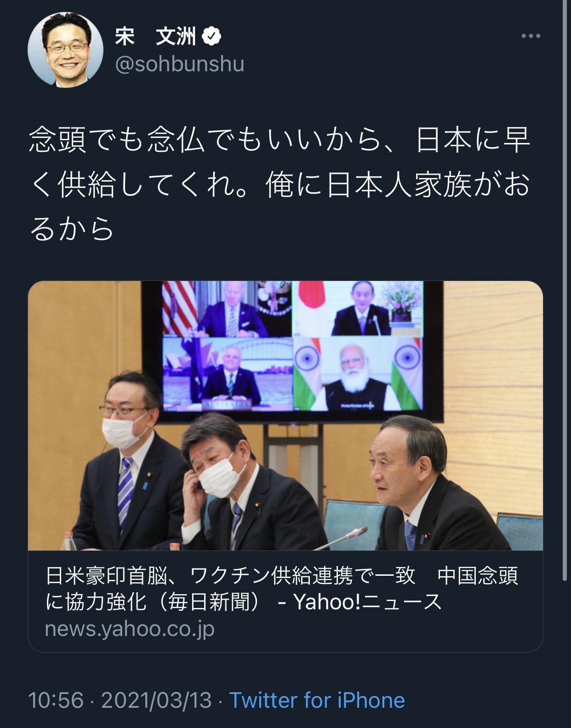
Task: Open the profile avatar photo
Action: pyautogui.click(x=65, y=50)
